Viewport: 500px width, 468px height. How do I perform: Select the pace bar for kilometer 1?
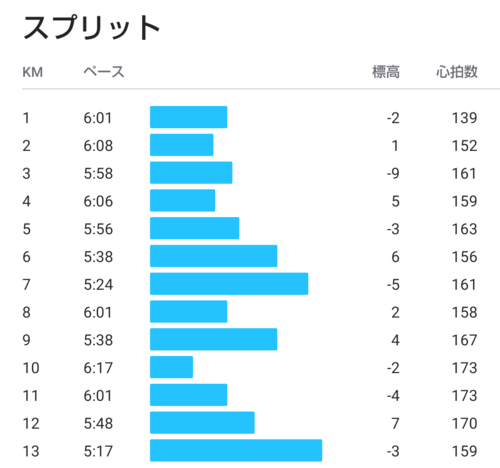(189, 117)
